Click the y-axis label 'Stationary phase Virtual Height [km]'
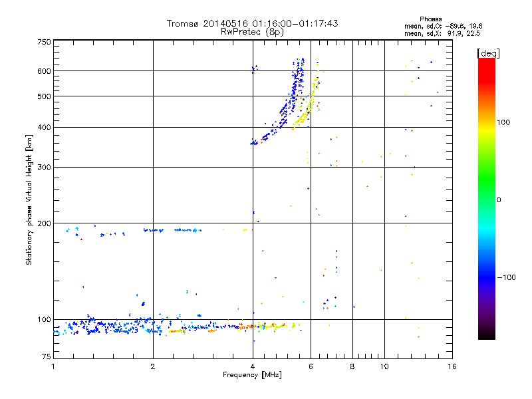Screen dimensions: 532x399 point(29,200)
